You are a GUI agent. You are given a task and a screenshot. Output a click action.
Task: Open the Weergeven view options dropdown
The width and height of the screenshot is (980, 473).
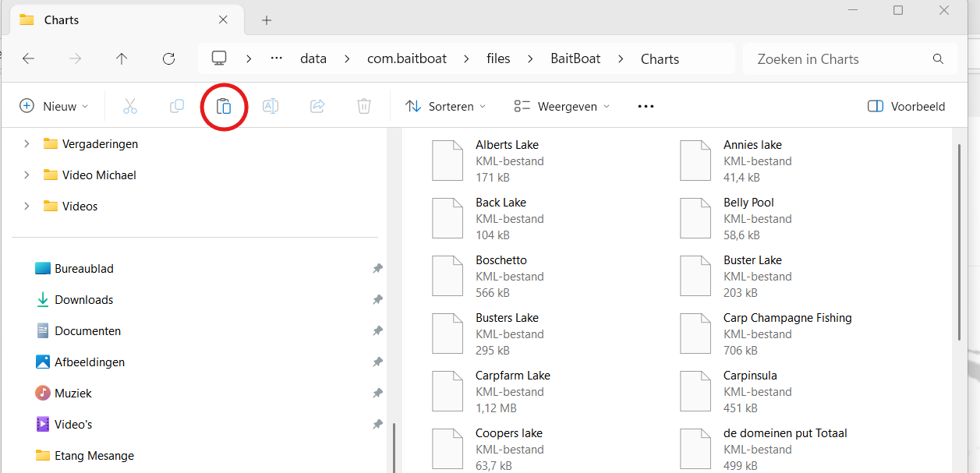point(561,107)
